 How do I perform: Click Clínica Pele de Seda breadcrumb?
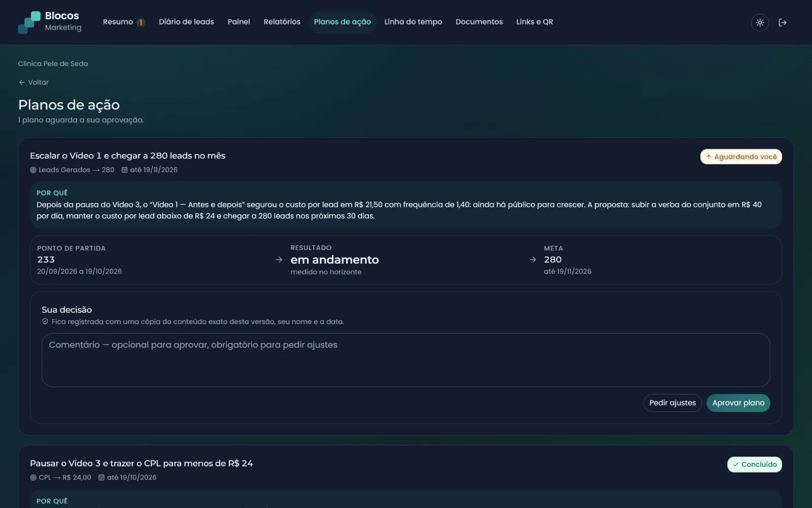53,63
